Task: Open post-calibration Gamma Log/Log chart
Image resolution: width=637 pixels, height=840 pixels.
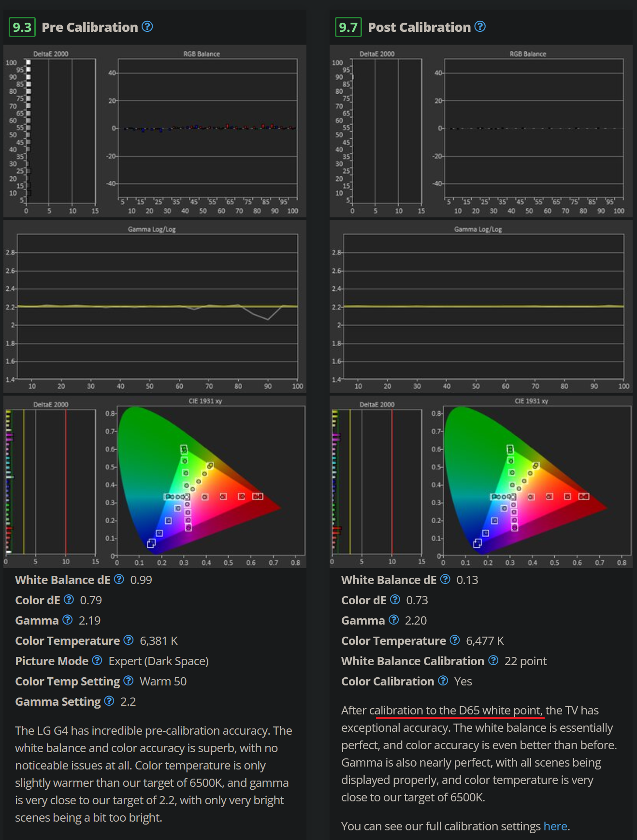Action: (481, 306)
